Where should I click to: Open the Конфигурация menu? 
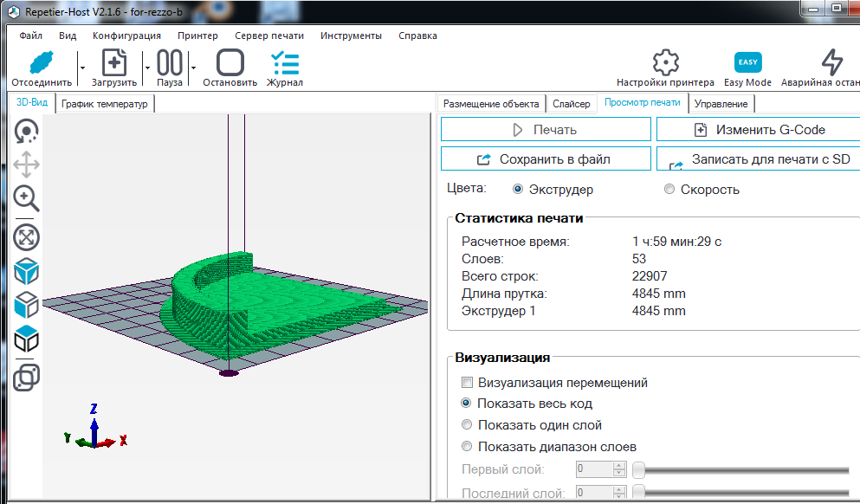(126, 36)
